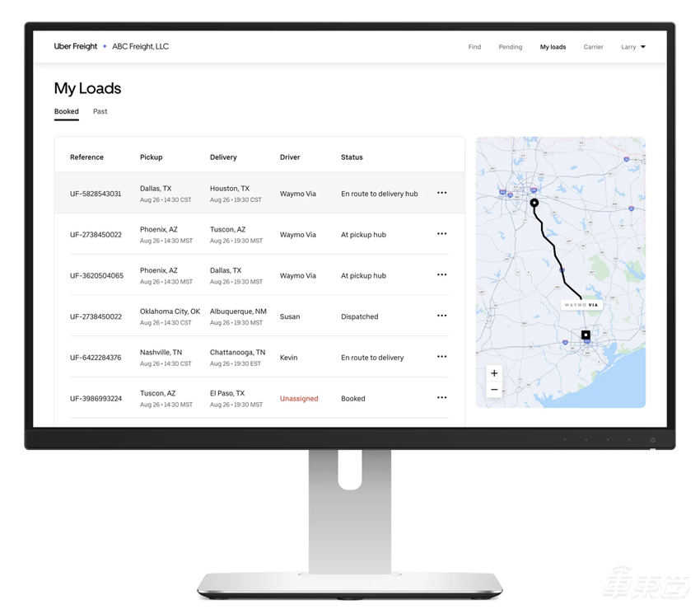Open more options for load UF-3620504065
This screenshot has height=609, width=700.
pos(441,275)
